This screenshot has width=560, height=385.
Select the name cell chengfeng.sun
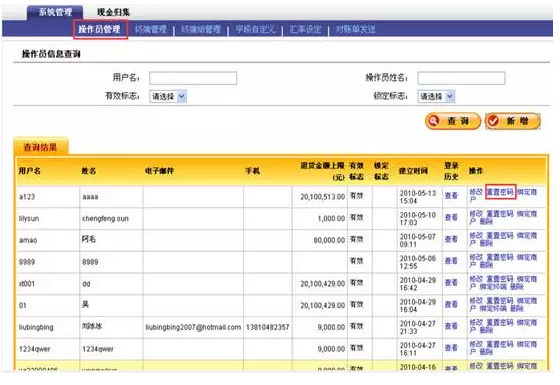105,219
